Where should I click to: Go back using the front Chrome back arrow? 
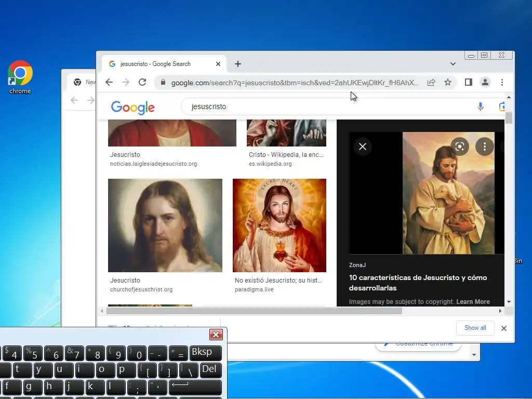(109, 82)
